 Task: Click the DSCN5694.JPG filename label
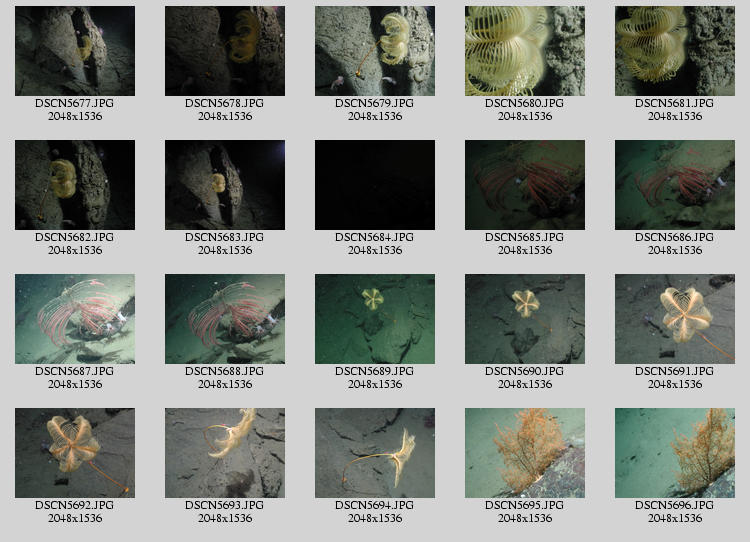[x=375, y=506]
